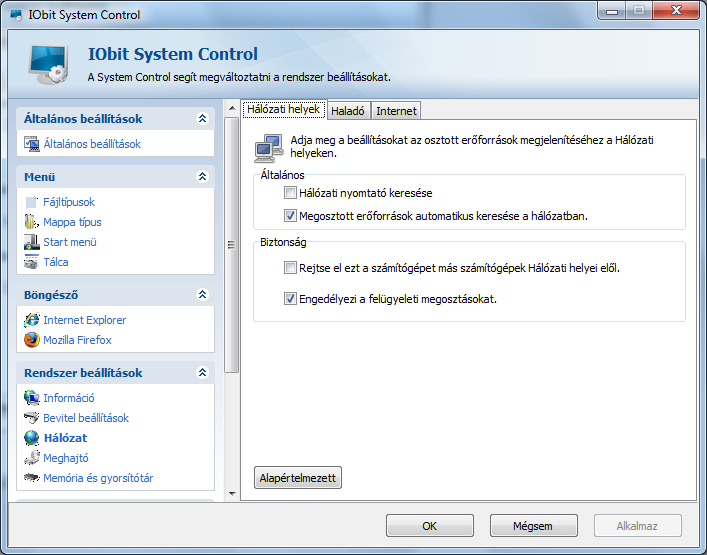This screenshot has width=707, height=555.
Task: Collapse the Menü section chevron
Action: tap(202, 176)
